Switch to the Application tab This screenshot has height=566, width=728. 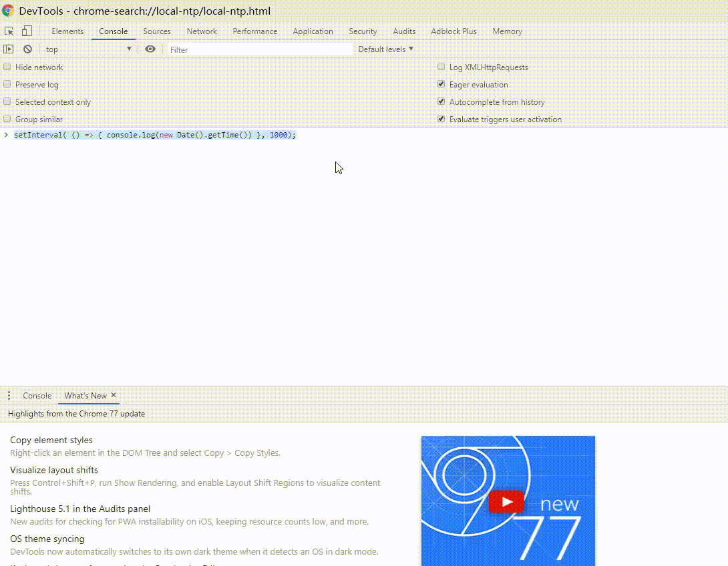pyautogui.click(x=313, y=31)
